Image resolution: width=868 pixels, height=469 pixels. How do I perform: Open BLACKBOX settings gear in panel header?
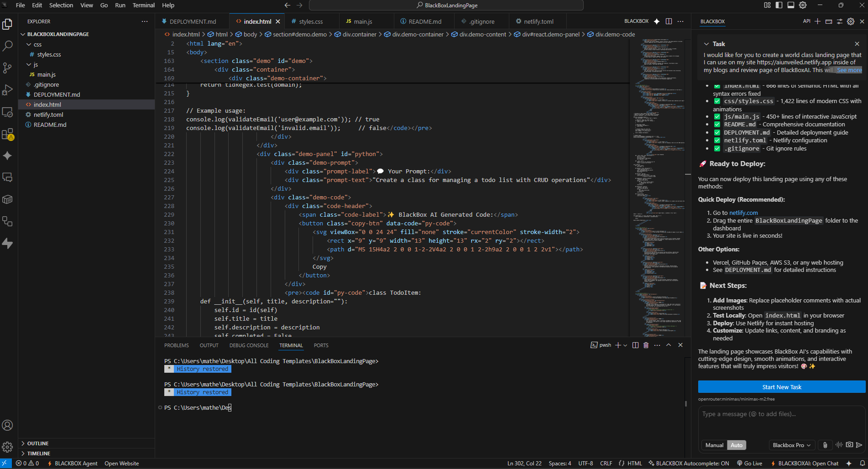pyautogui.click(x=850, y=21)
